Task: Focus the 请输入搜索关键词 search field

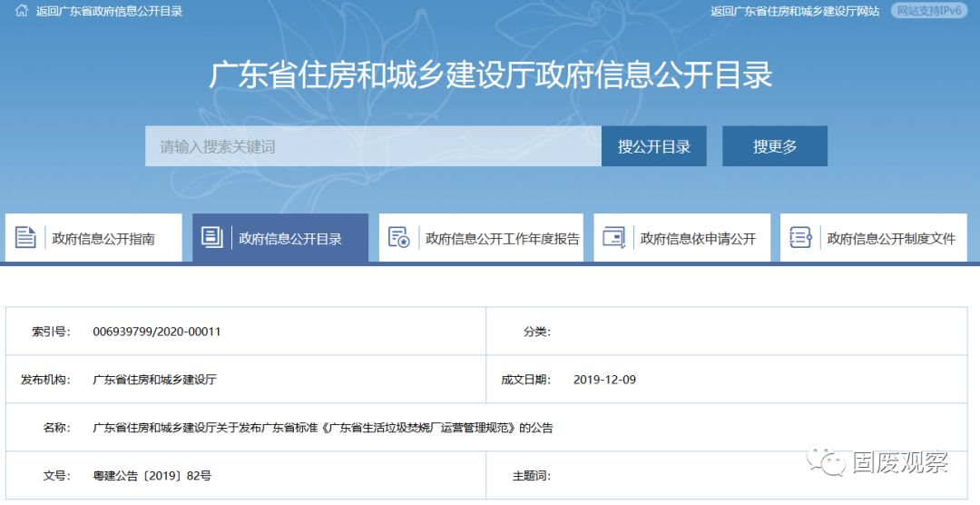Action: [x=372, y=146]
